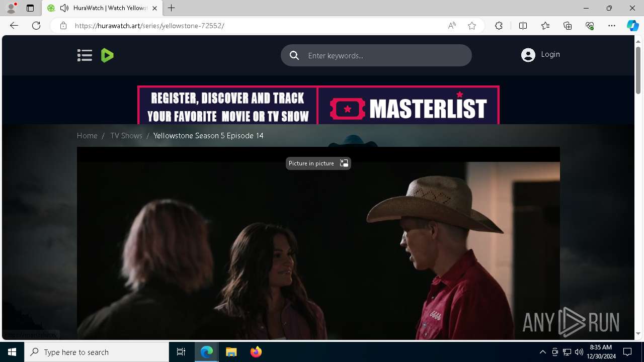Go to Home breadcrumb
Image resolution: width=644 pixels, height=362 pixels.
[87, 136]
